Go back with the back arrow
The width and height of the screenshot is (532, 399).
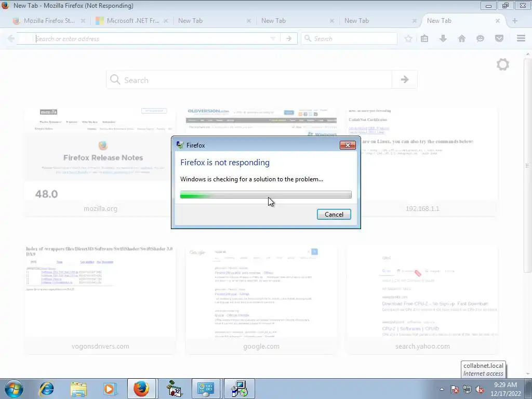tap(11, 38)
